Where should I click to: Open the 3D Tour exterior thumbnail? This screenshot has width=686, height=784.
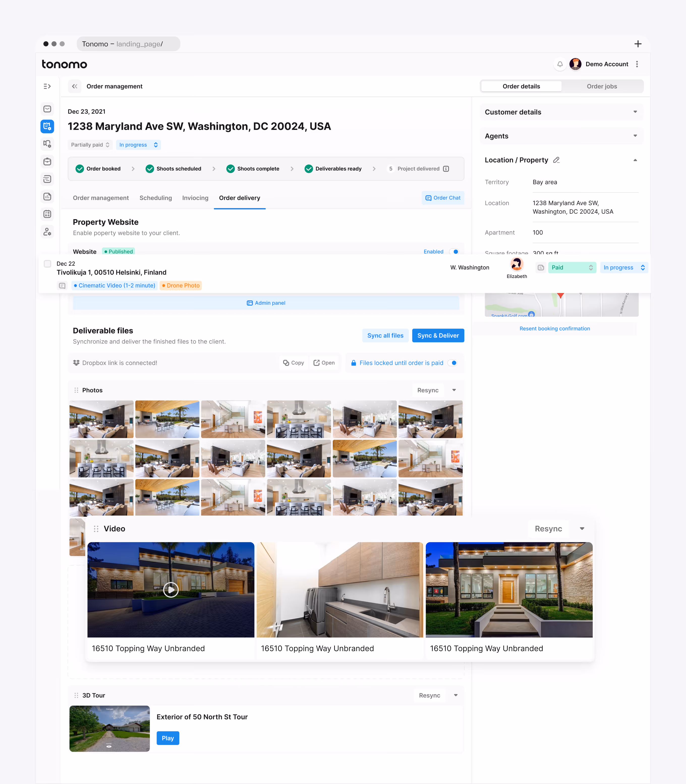click(x=109, y=729)
